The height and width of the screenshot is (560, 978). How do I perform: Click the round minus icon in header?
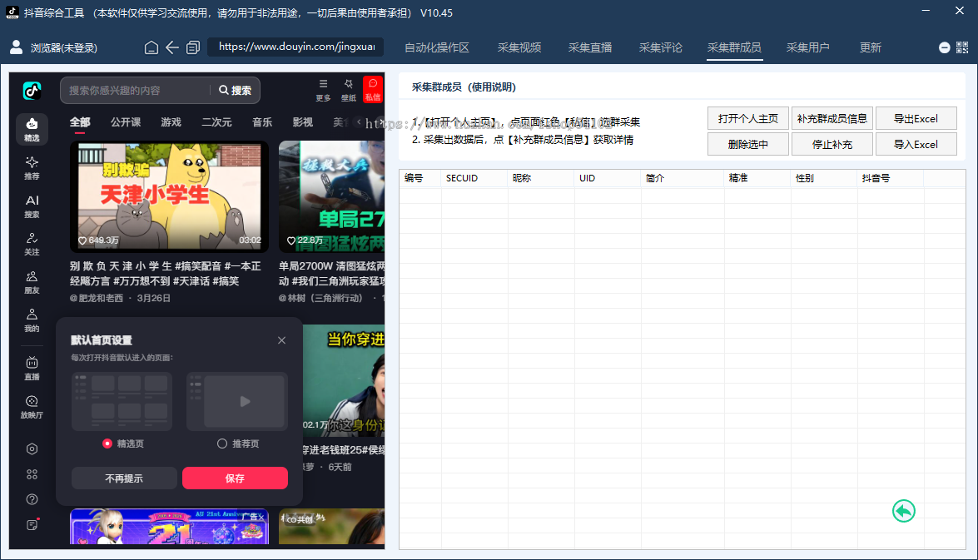point(945,48)
